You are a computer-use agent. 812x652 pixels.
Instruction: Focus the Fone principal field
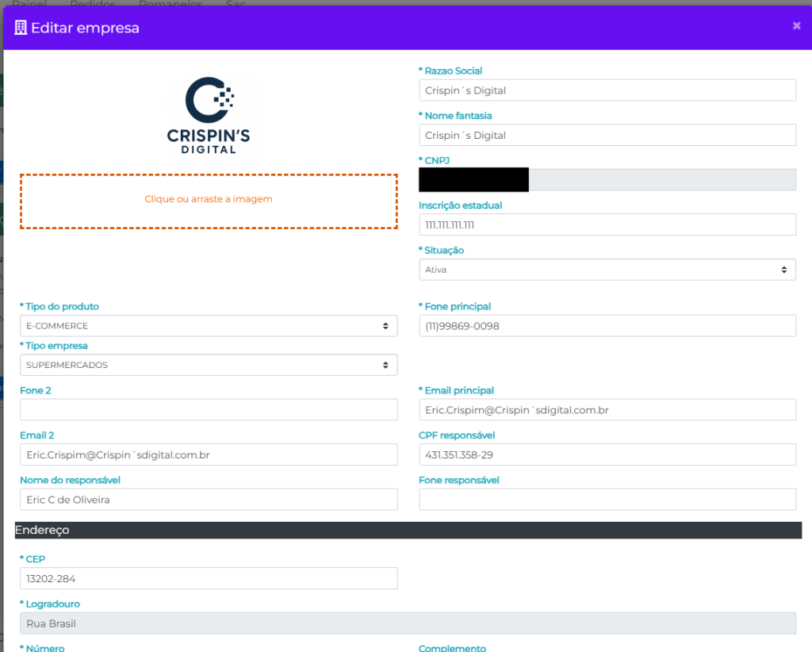click(x=607, y=326)
